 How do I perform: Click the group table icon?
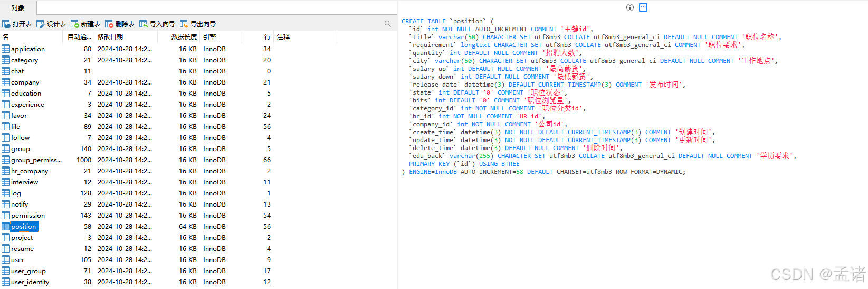pyautogui.click(x=6, y=148)
